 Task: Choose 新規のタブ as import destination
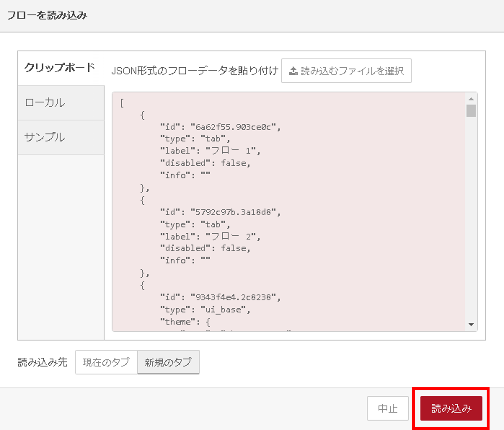coord(168,362)
